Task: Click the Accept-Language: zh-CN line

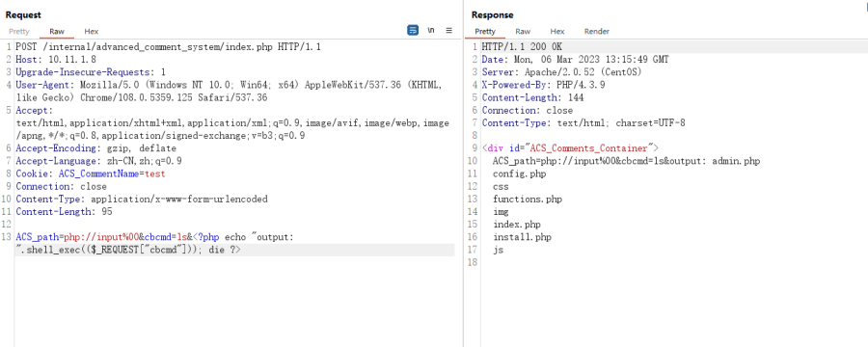Action: tap(98, 161)
